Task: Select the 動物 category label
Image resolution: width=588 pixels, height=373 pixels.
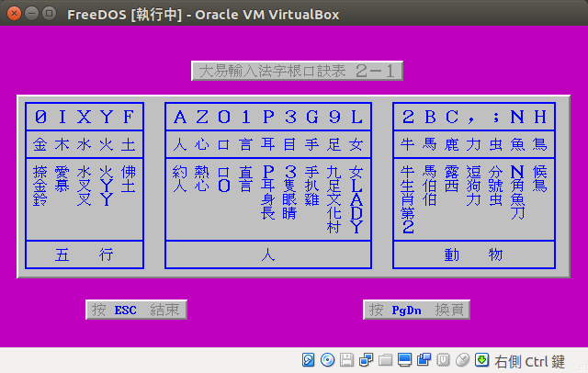Action: tap(474, 255)
